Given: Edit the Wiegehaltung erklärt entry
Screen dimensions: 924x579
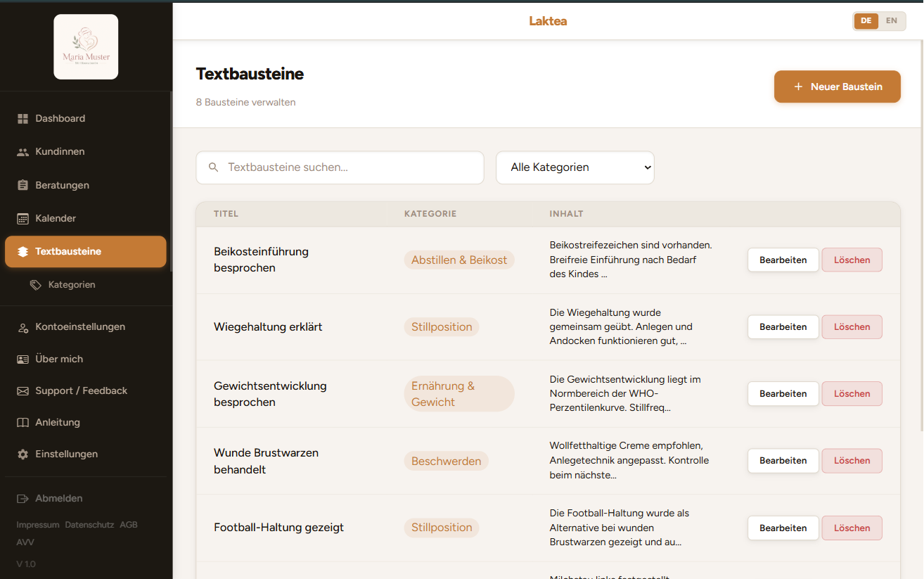Looking at the screenshot, I should [x=783, y=327].
